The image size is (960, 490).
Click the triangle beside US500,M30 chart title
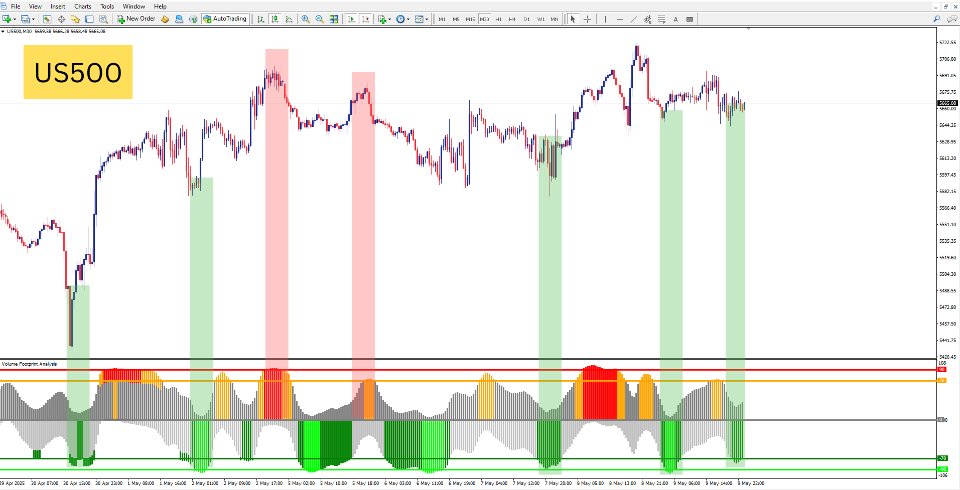(2, 31)
